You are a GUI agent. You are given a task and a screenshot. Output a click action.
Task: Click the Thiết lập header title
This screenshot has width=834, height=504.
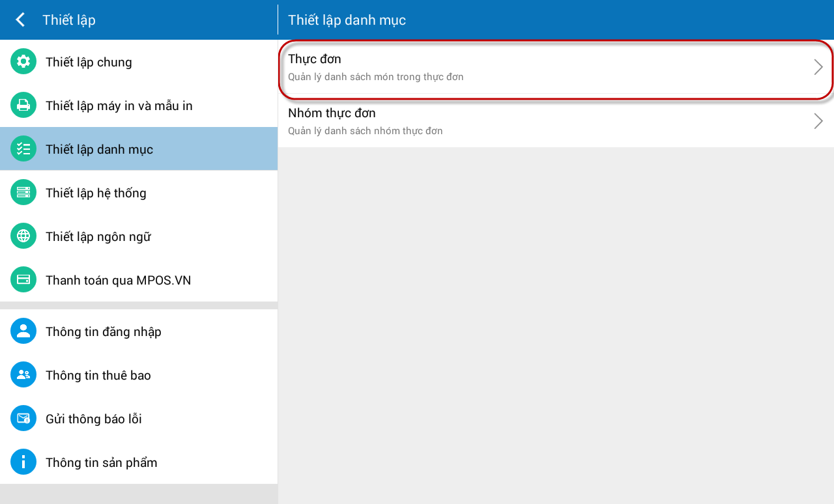(x=69, y=20)
